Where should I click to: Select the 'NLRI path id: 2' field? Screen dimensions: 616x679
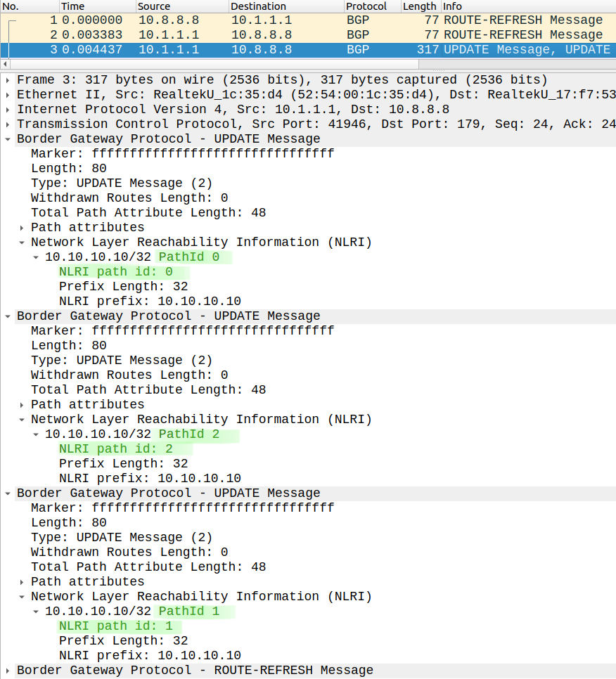point(116,448)
